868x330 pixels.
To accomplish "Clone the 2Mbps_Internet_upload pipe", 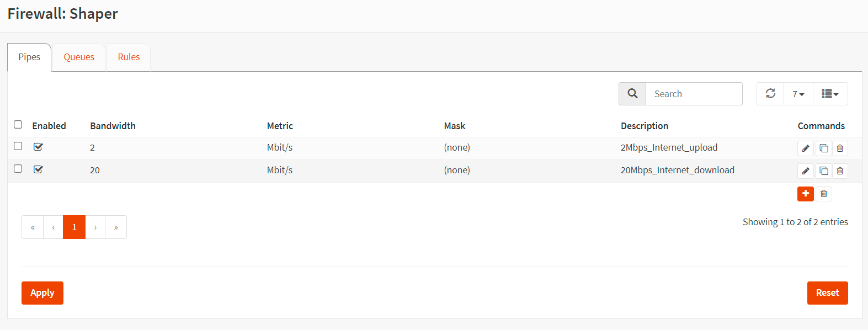I will pos(823,148).
